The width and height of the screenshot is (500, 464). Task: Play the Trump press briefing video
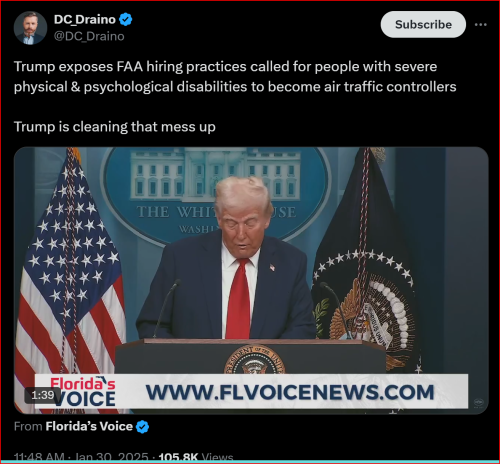[251, 280]
